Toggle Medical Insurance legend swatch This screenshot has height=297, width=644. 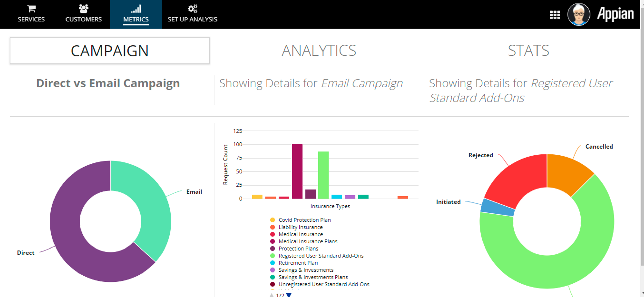pos(273,234)
